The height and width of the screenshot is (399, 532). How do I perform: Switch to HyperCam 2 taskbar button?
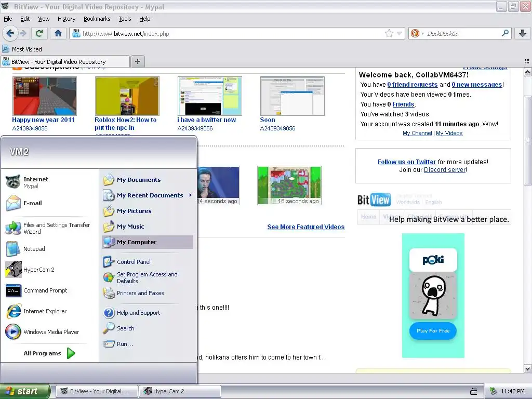[x=180, y=391]
